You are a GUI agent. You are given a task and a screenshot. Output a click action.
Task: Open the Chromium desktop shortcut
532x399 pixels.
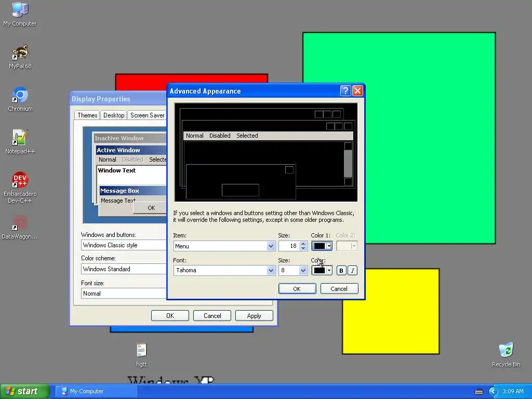[x=20, y=99]
